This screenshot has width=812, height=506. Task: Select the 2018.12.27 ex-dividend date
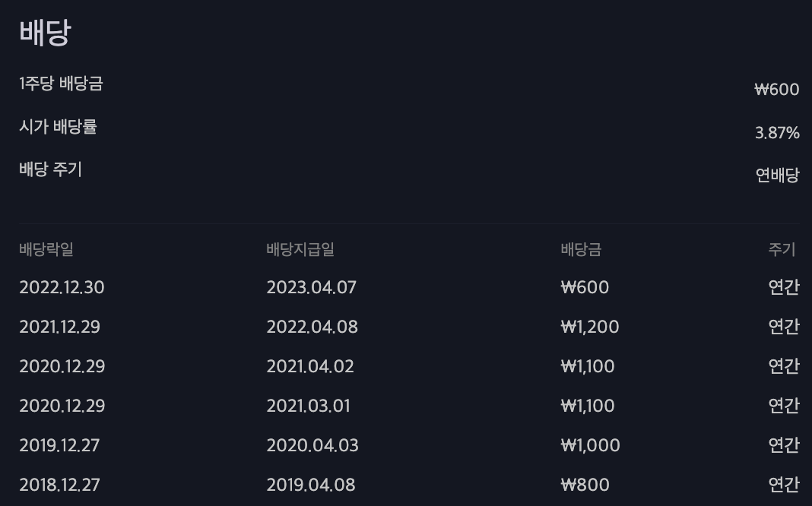click(59, 485)
